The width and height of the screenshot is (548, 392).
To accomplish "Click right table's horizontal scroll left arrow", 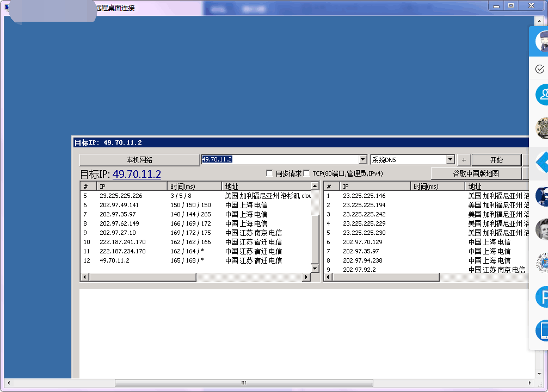I will [x=328, y=277].
